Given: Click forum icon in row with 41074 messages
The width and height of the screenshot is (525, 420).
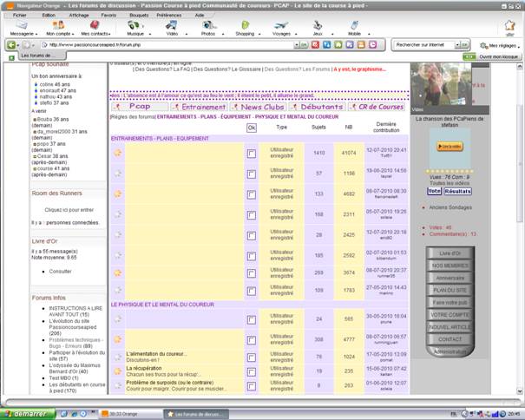Looking at the screenshot, I should click(x=117, y=153).
